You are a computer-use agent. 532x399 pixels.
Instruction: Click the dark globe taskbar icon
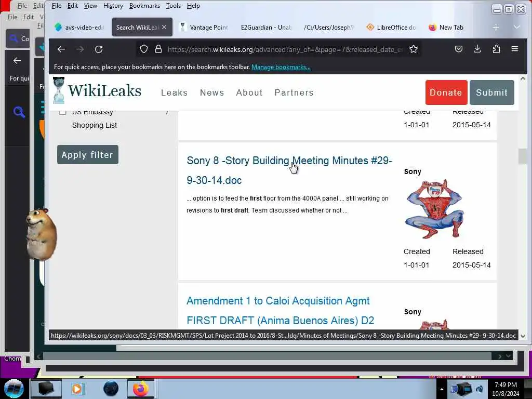111,389
